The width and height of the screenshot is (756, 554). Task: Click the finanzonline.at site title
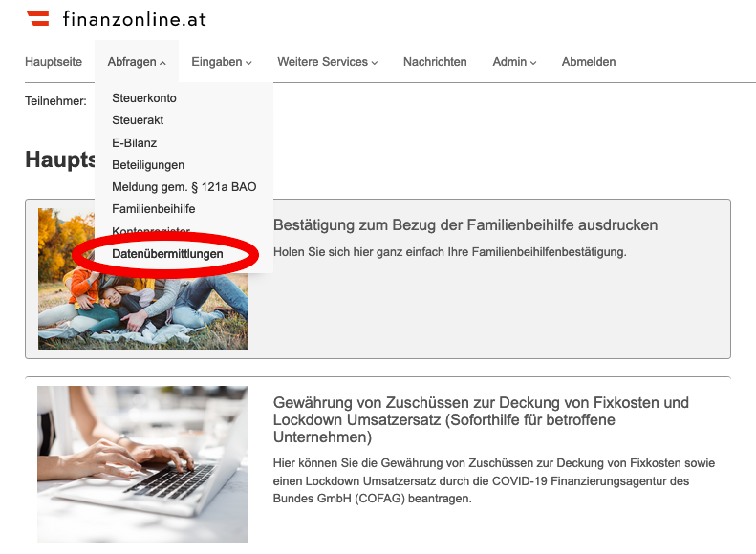pyautogui.click(x=134, y=19)
